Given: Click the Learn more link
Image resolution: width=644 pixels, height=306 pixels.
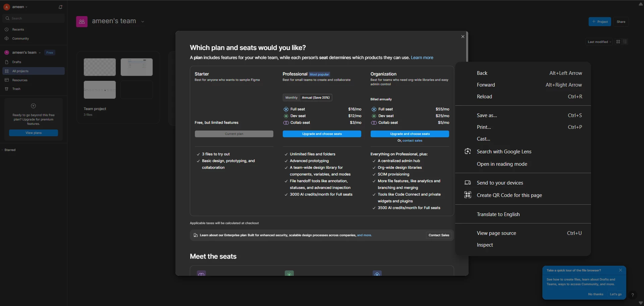Looking at the screenshot, I should tap(422, 58).
